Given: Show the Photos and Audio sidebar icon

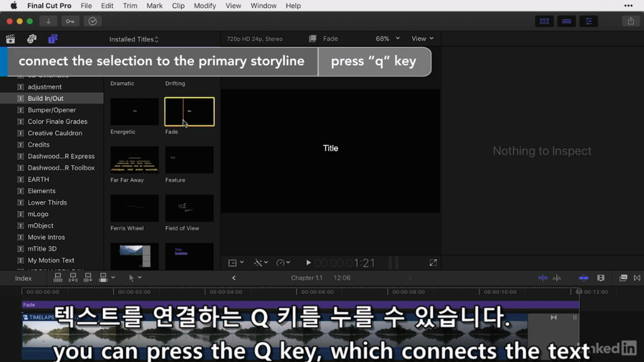Looking at the screenshot, I should (x=32, y=39).
